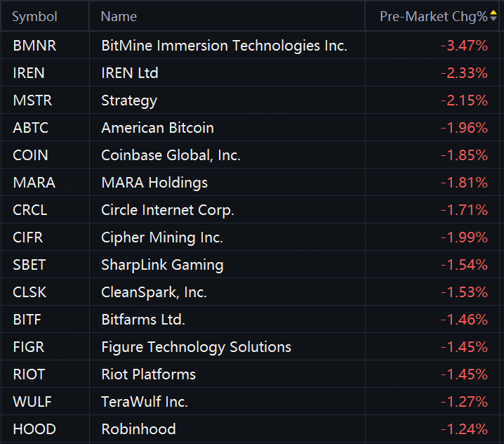The width and height of the screenshot is (504, 444).
Task: Click the ABTC symbol
Action: coord(32,128)
